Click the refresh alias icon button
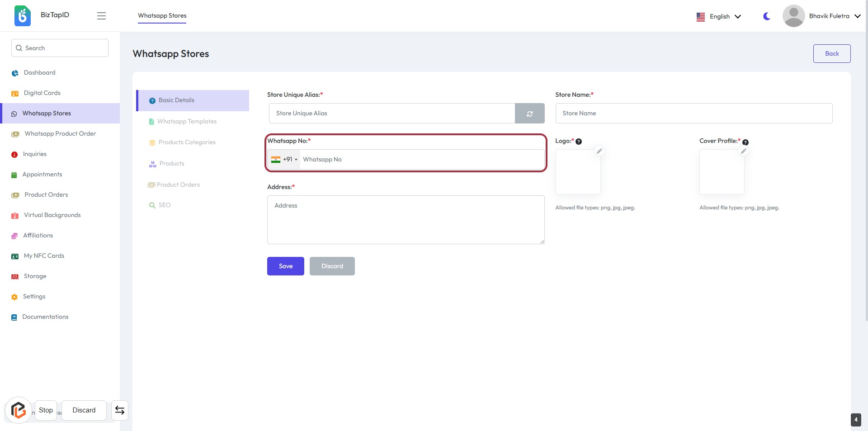Image resolution: width=868 pixels, height=431 pixels. [529, 114]
